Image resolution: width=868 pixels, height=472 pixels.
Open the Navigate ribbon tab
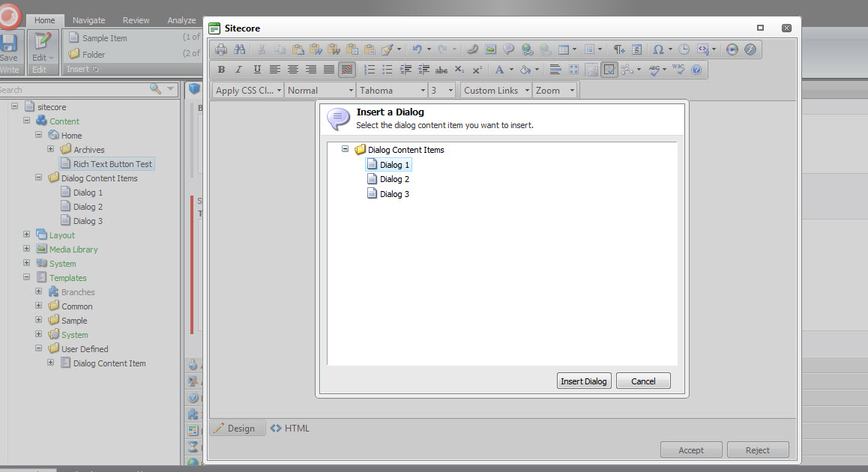pyautogui.click(x=88, y=20)
